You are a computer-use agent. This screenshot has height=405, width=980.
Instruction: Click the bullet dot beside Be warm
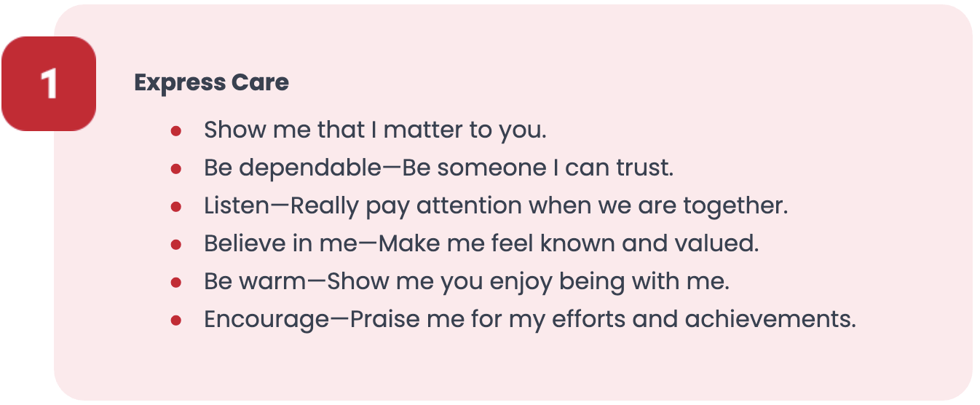tap(175, 283)
